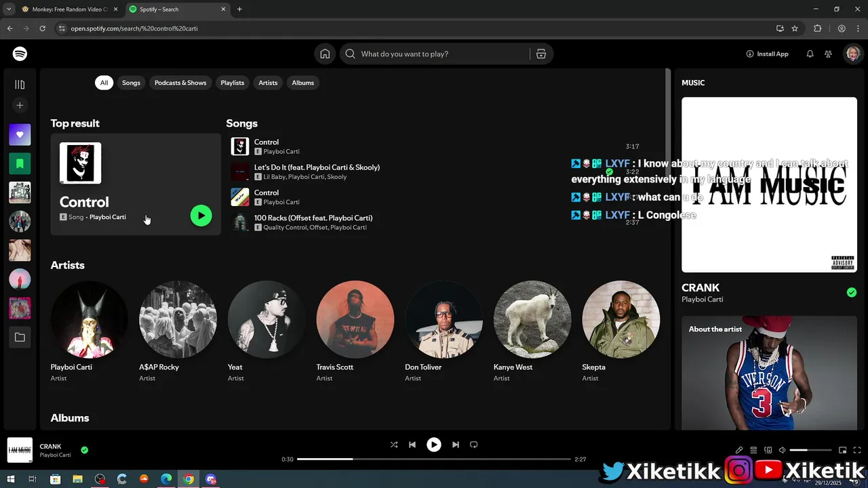Enter full screen player view
This screenshot has height=488, width=868.
[x=857, y=450]
